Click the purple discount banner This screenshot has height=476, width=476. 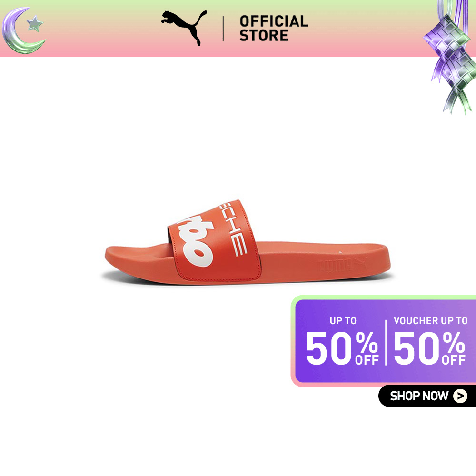(x=383, y=341)
